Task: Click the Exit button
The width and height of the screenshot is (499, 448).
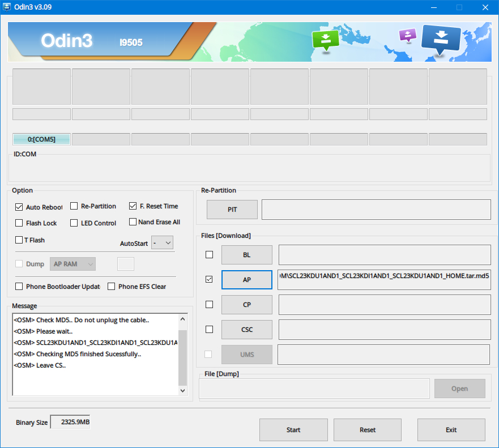Action: (x=451, y=430)
